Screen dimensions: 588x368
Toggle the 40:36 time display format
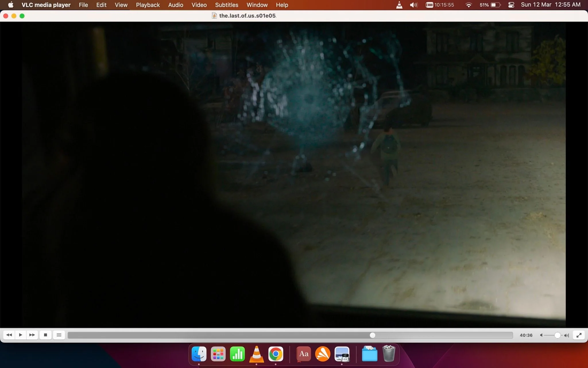pos(526,335)
